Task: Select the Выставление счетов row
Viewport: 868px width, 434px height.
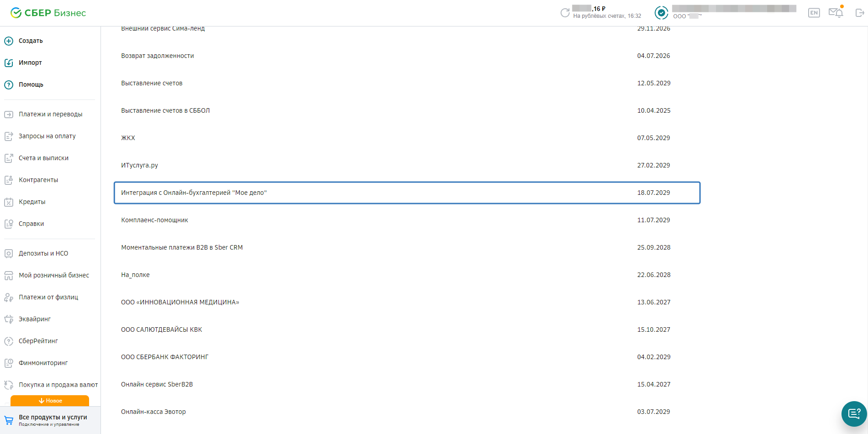Action: (407, 83)
